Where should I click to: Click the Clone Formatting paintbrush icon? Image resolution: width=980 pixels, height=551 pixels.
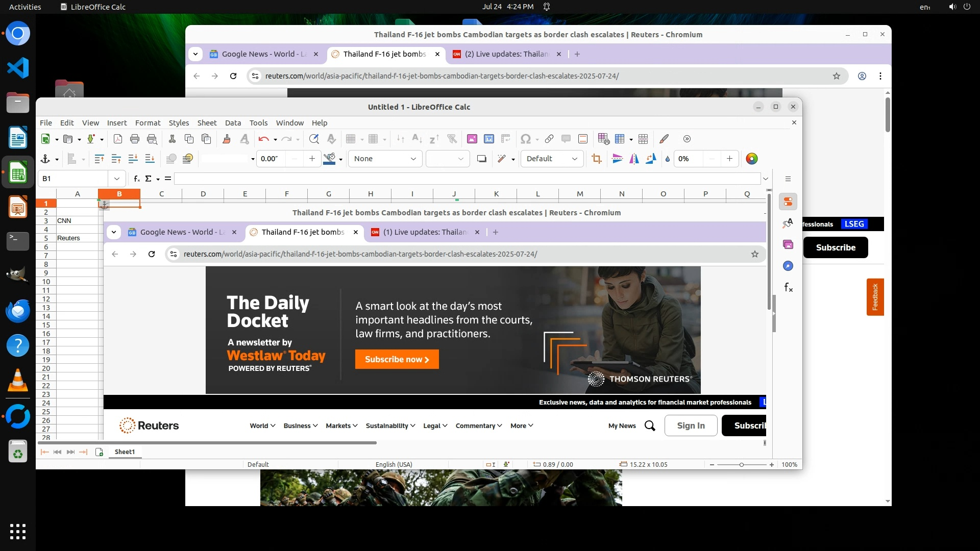227,139
